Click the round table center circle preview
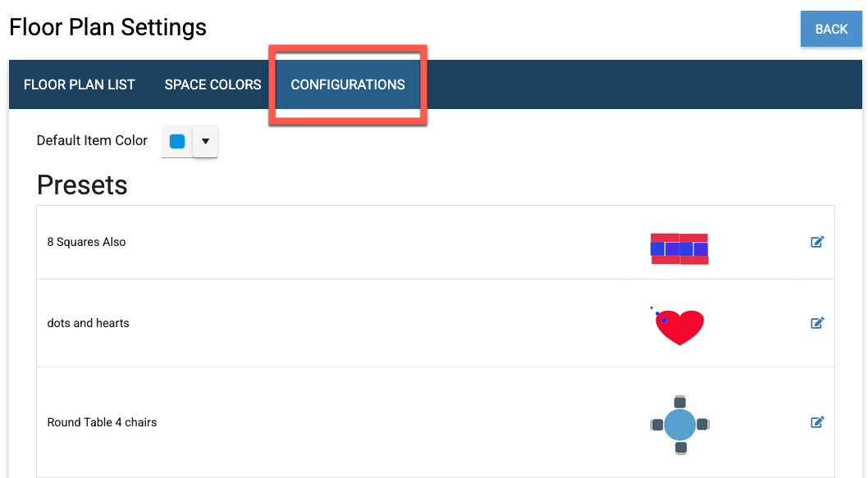Screen dimensions: 868x478 [x=679, y=425]
